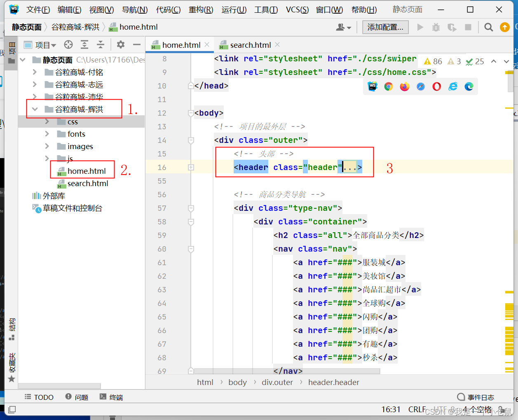Screen dimensions: 518x420
Task: Close the home.html editor tab
Action: tap(207, 44)
